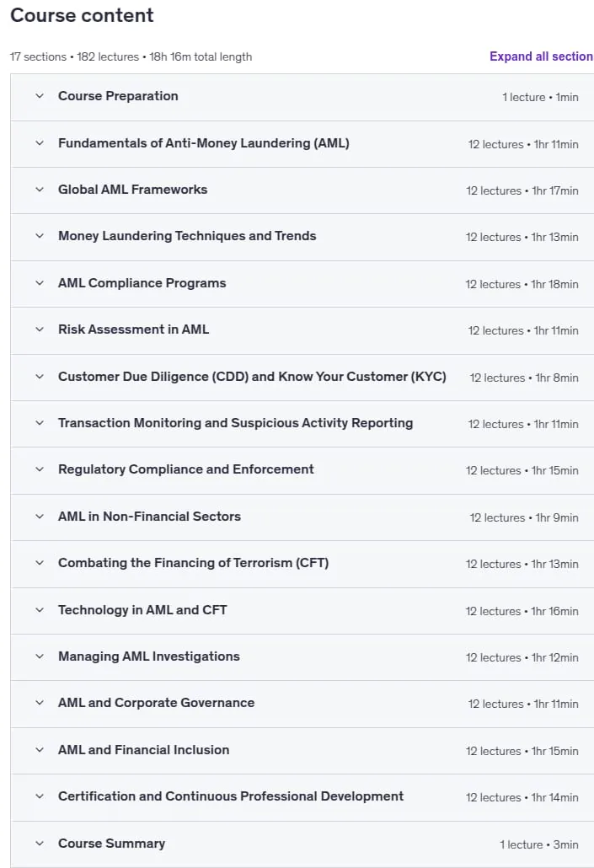This screenshot has height=868, width=594.
Task: Expand the Course Summary chevron
Action: 40,844
